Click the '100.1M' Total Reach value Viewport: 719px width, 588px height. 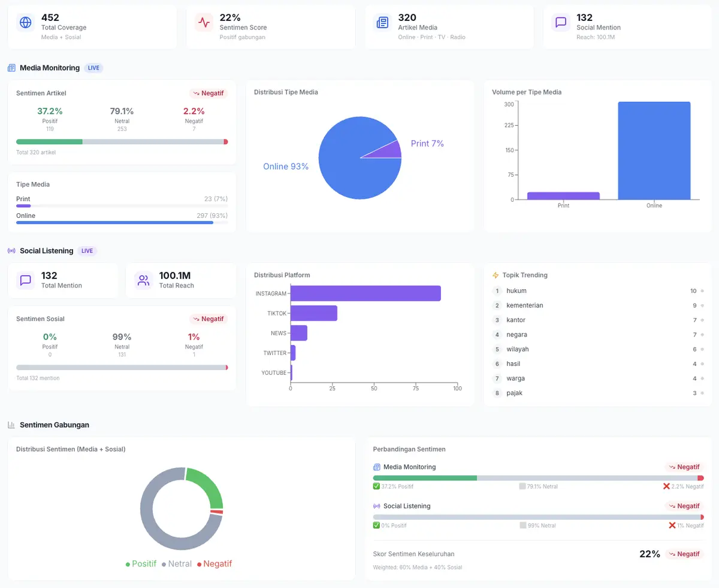175,275
